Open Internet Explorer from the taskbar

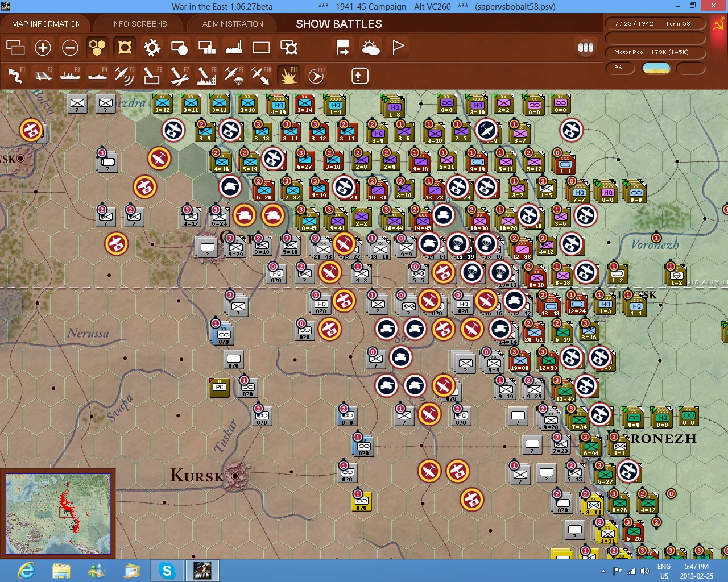point(26,571)
